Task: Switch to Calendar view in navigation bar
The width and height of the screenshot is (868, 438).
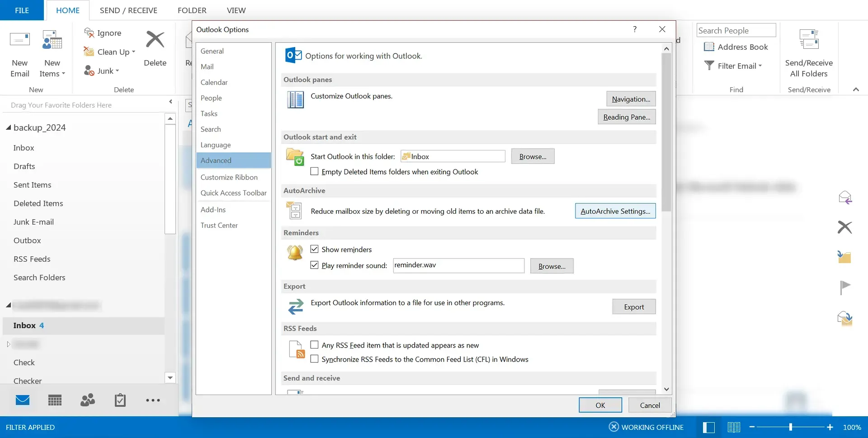Action: 55,400
